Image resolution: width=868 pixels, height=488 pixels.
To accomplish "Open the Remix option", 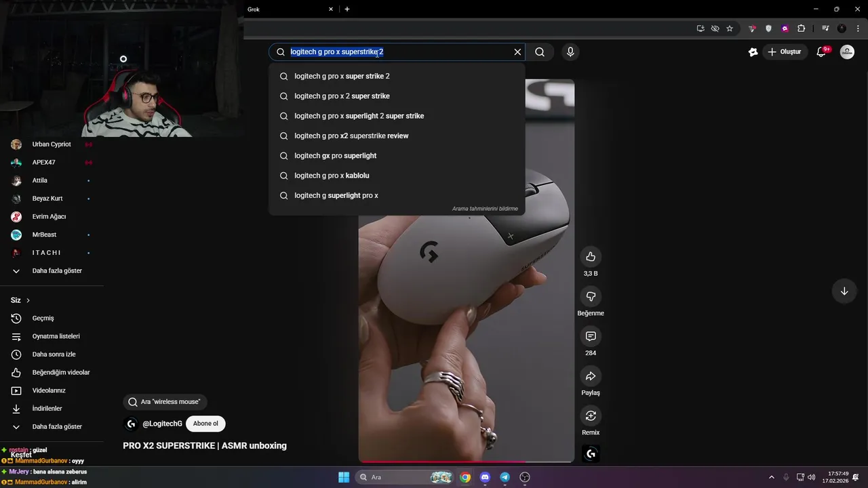I will pos(591,415).
